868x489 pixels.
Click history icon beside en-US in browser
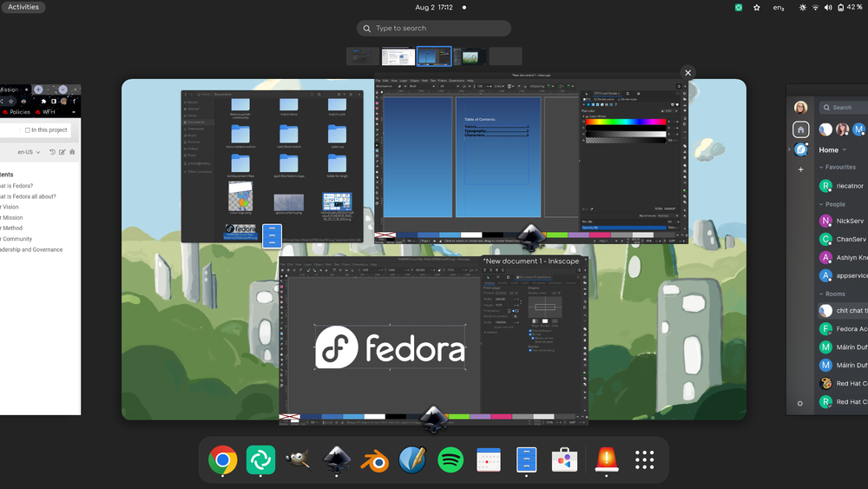(53, 152)
